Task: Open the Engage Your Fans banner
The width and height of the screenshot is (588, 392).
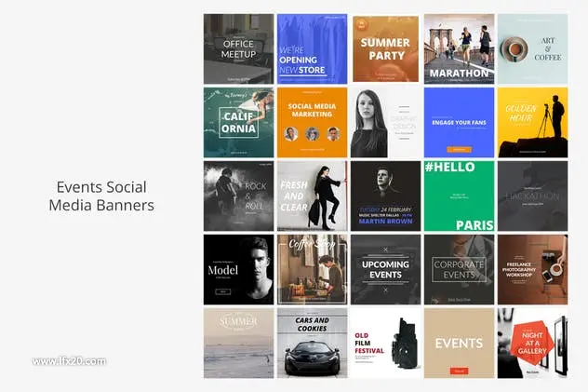Action: click(x=459, y=122)
